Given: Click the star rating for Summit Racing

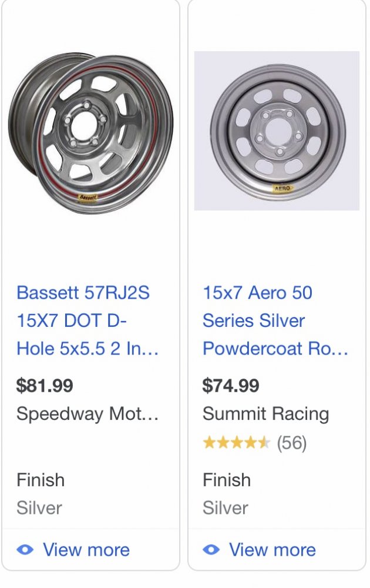Looking at the screenshot, I should click(x=236, y=443).
